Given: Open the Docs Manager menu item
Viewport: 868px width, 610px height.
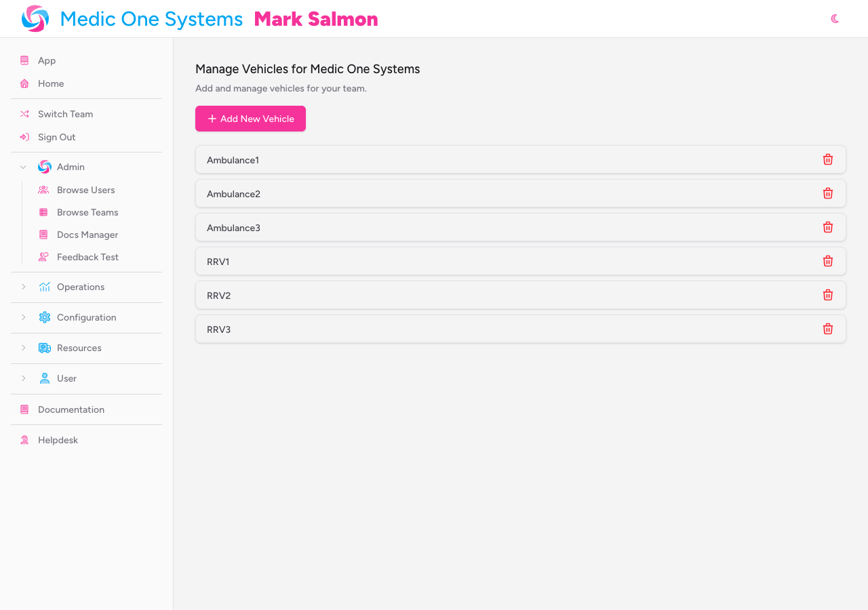Looking at the screenshot, I should [87, 235].
